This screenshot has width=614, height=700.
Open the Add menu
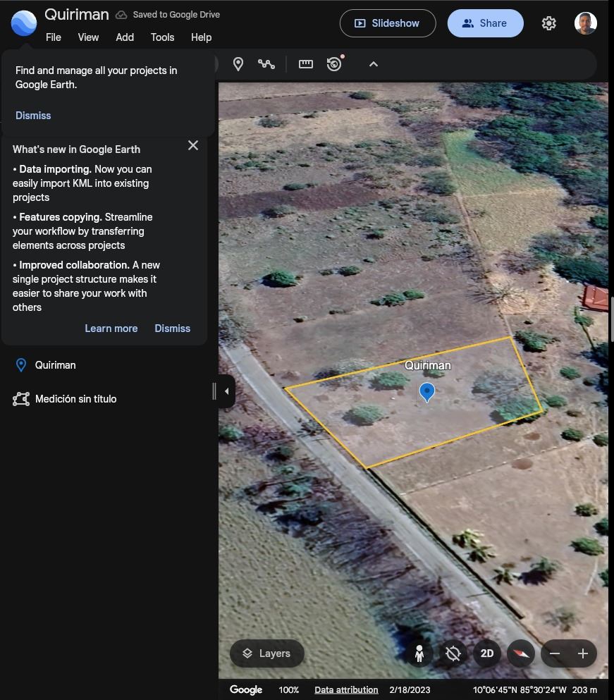pos(125,37)
